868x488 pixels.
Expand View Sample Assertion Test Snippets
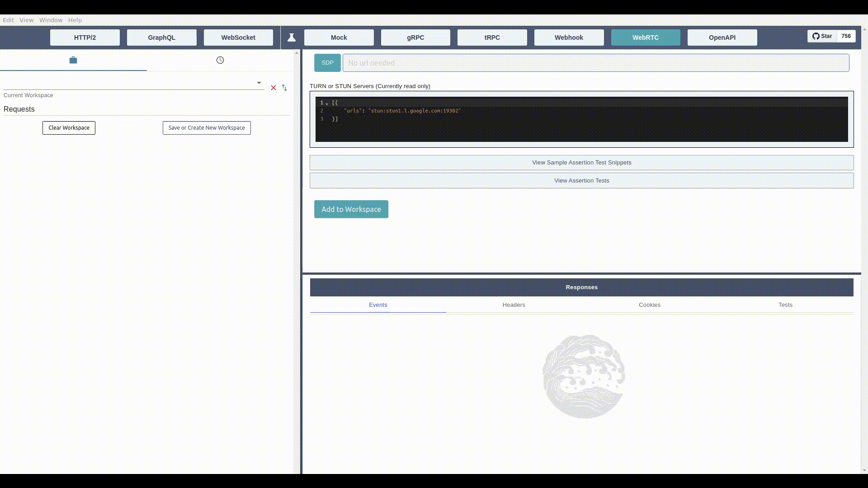pyautogui.click(x=581, y=163)
